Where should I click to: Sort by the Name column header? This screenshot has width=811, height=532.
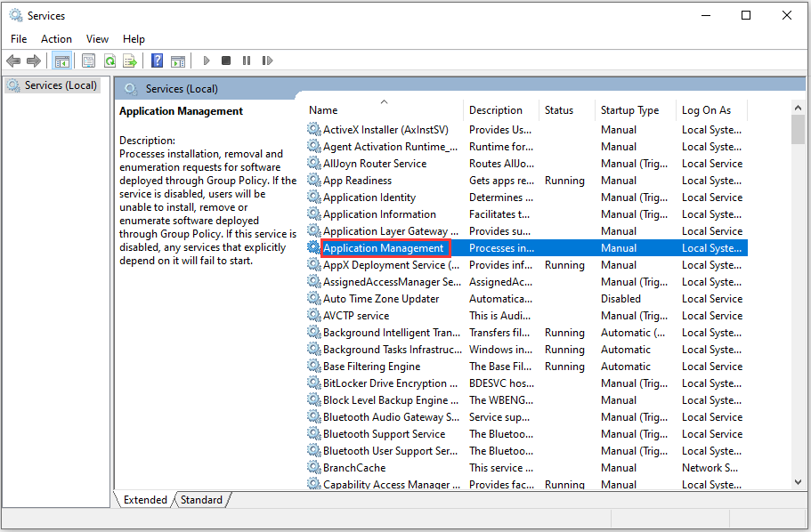pos(385,110)
